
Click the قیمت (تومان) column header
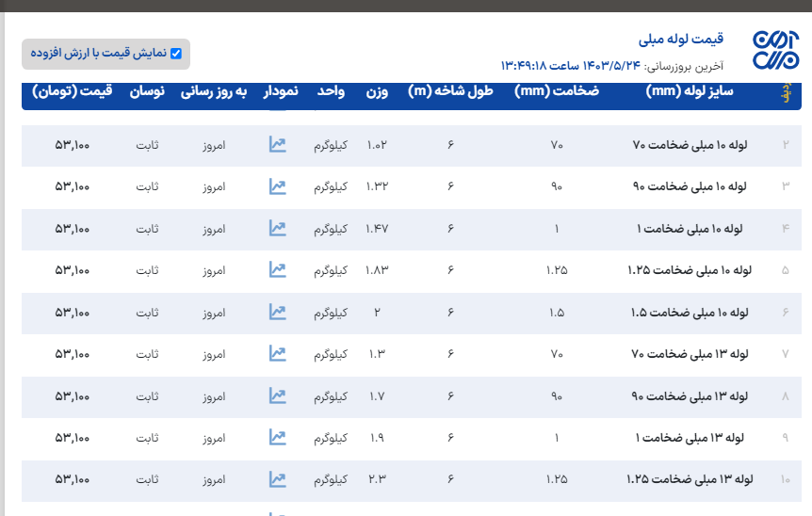click(72, 91)
